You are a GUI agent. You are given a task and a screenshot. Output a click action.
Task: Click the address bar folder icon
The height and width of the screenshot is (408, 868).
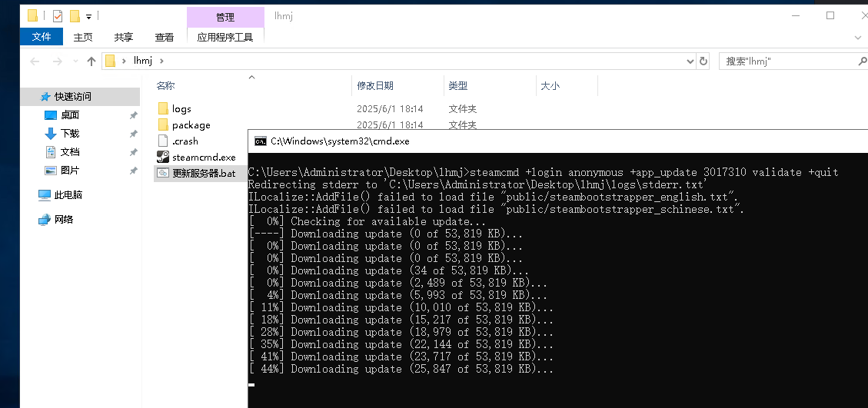point(110,61)
